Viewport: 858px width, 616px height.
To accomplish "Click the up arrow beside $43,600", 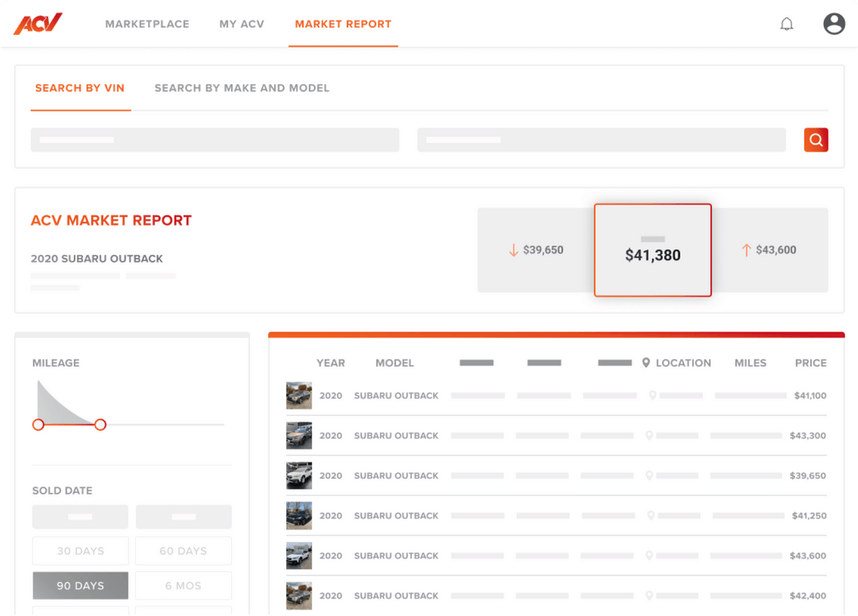I will (745, 249).
